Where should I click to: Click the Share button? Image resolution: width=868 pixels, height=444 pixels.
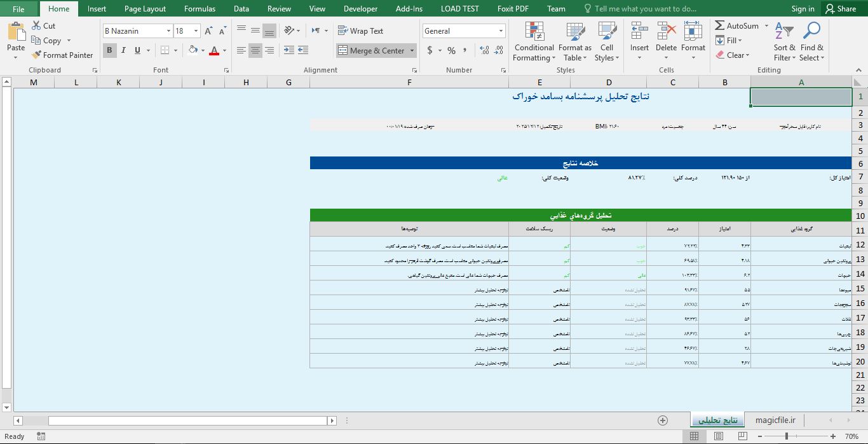click(x=841, y=8)
